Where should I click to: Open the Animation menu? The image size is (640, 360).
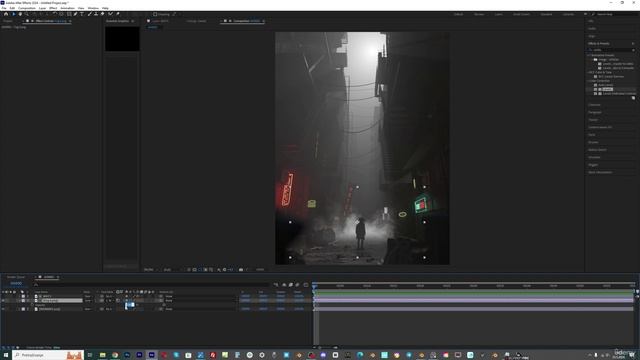(67, 8)
